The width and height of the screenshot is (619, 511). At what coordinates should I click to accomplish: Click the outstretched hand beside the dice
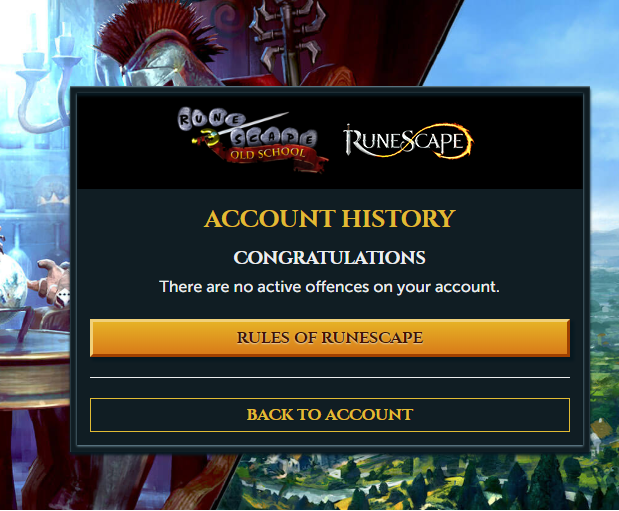click(x=49, y=278)
